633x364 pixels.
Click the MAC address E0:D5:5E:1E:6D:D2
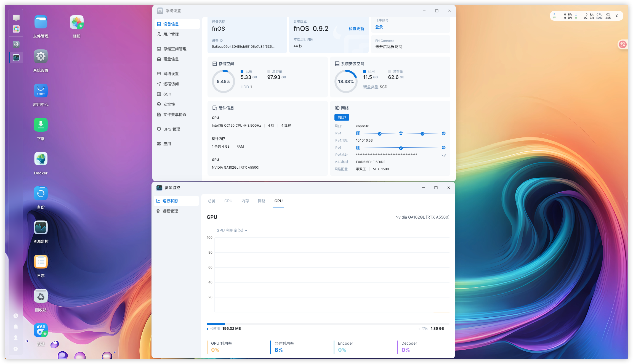(371, 162)
